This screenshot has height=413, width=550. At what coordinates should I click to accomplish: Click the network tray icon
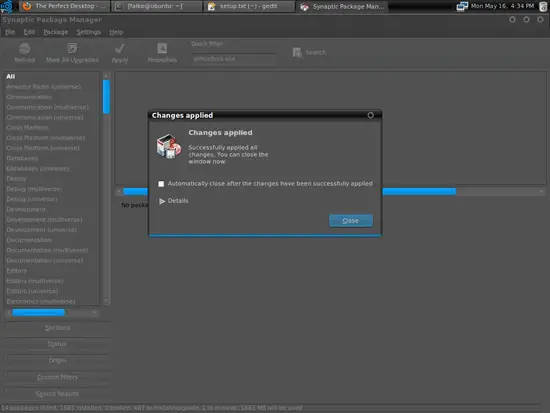[x=462, y=6]
